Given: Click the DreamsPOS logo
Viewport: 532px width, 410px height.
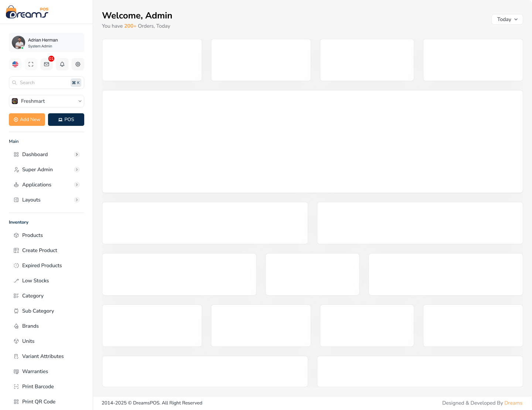Looking at the screenshot, I should tap(27, 12).
